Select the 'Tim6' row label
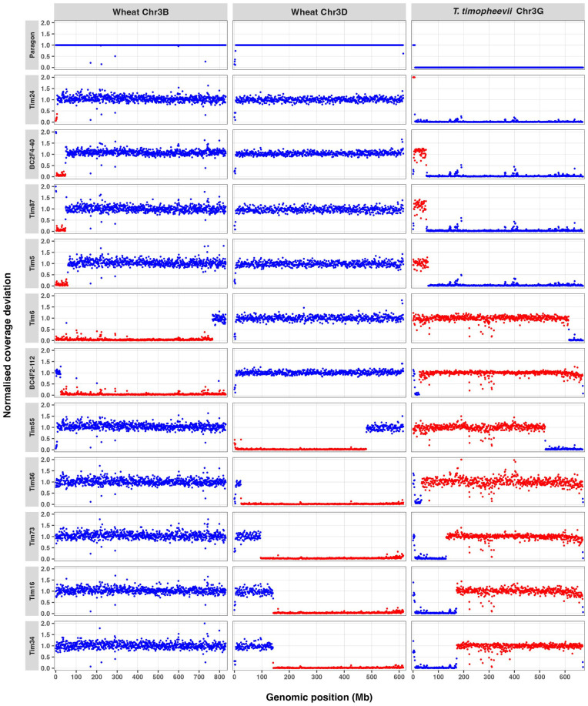Screen dimensions: 588x706 (33, 318)
